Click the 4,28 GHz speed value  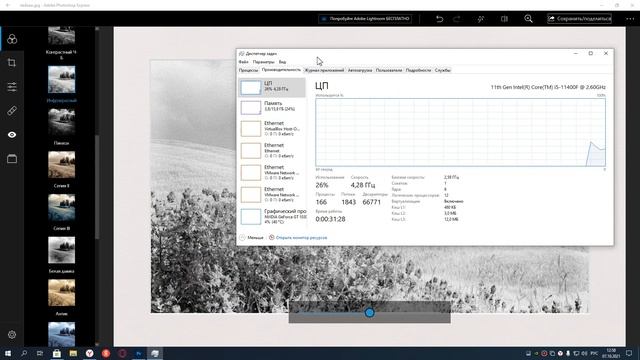pos(362,185)
